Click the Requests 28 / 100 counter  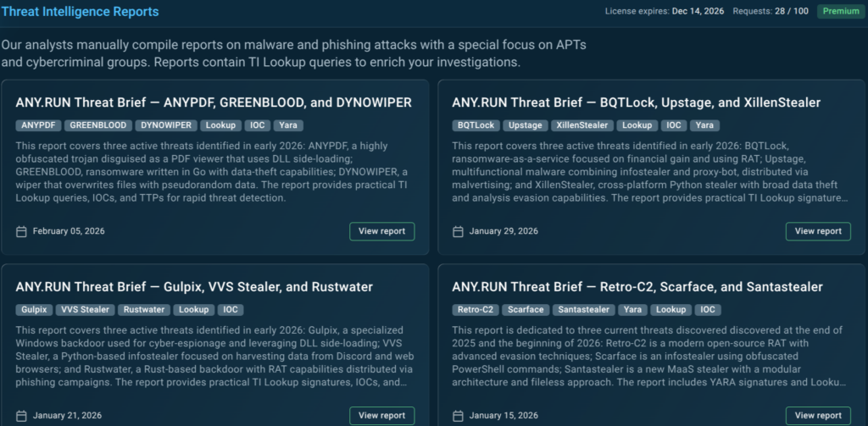[x=770, y=12]
